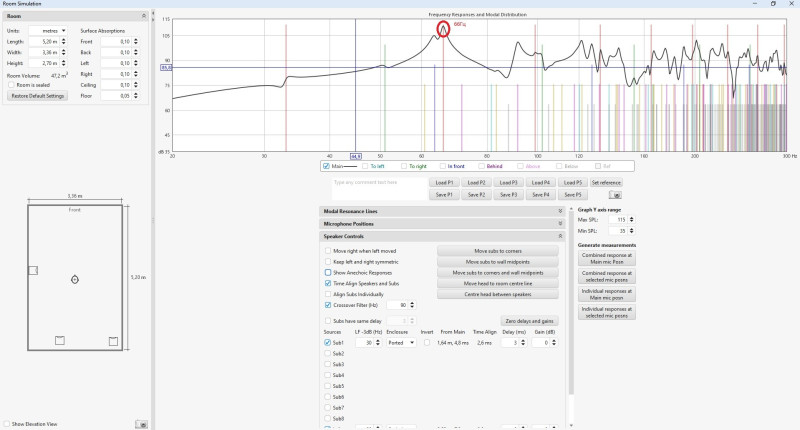
Task: Adjust the Floor absorption spinner
Action: [x=136, y=96]
